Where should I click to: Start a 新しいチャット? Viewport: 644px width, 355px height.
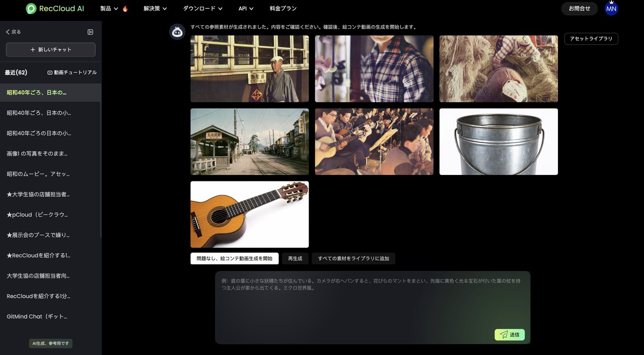(51, 50)
